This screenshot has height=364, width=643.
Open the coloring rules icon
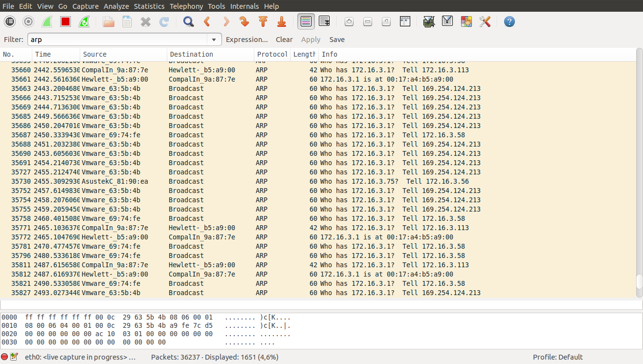coord(466,21)
